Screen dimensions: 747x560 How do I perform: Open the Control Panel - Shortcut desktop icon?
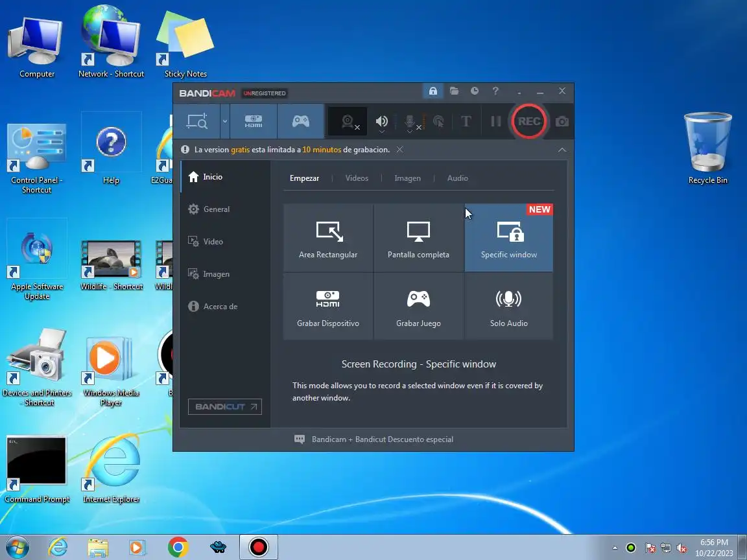tap(37, 158)
